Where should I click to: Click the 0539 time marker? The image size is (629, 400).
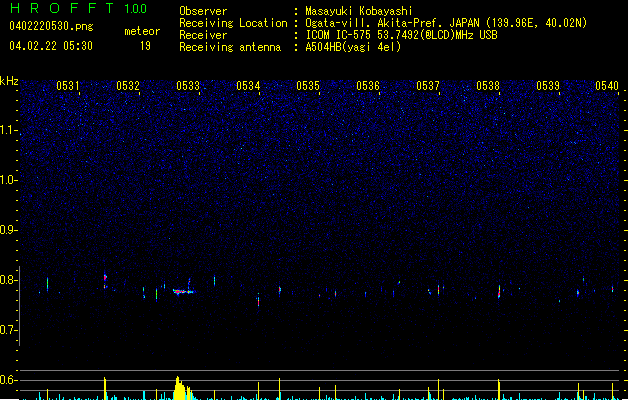tap(548, 86)
